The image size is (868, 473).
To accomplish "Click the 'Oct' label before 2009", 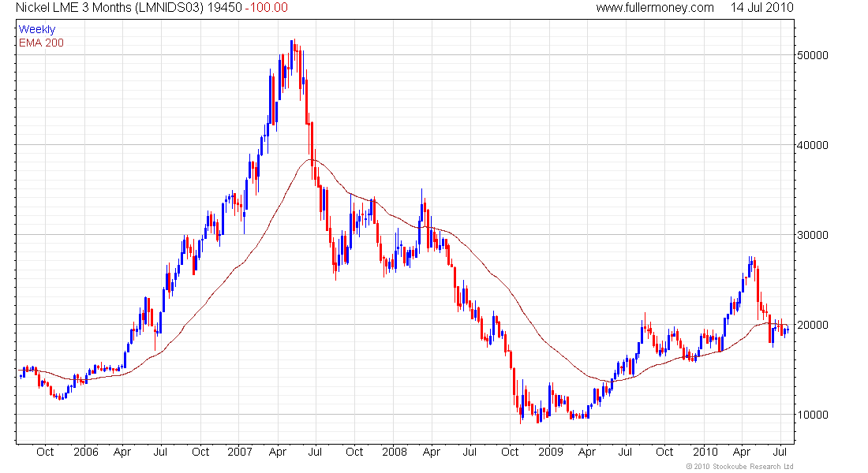I will 510,452.
